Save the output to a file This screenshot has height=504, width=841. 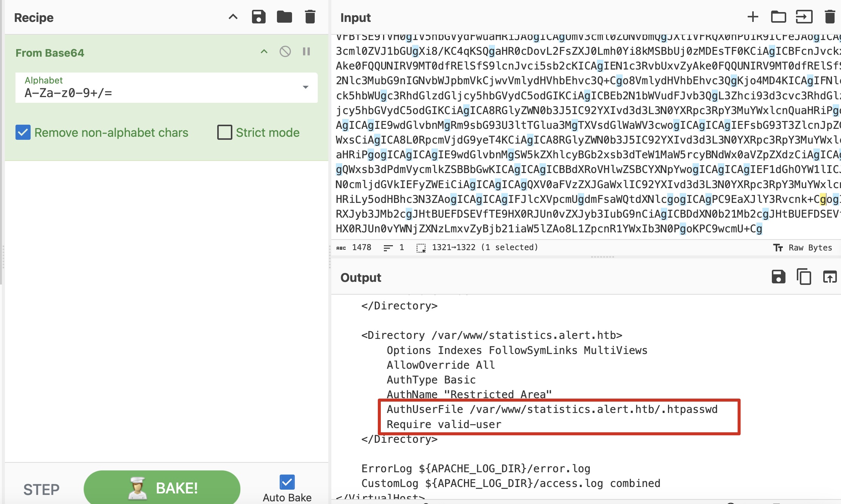click(778, 277)
